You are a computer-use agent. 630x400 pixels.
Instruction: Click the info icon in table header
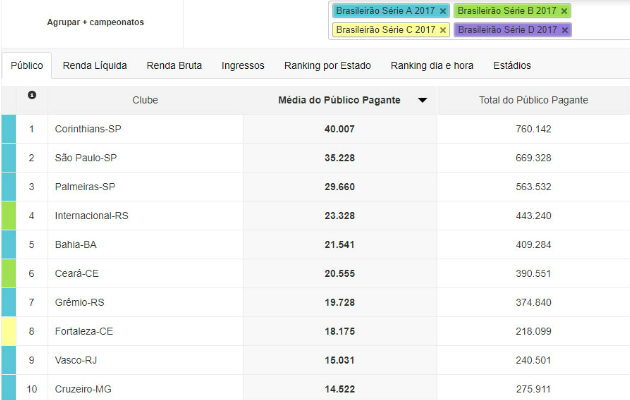click(x=31, y=96)
